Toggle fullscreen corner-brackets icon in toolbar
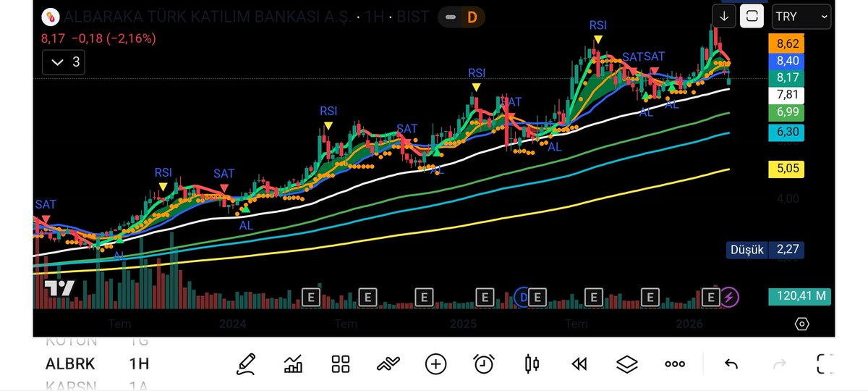 825,363
